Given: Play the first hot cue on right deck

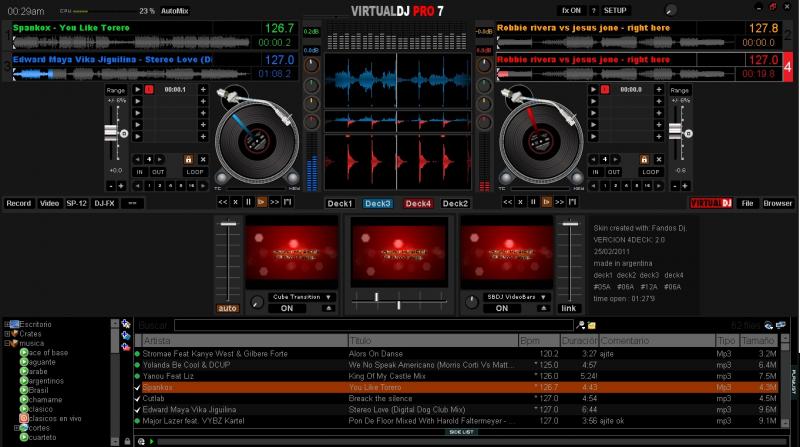Looking at the screenshot, I should pos(593,89).
